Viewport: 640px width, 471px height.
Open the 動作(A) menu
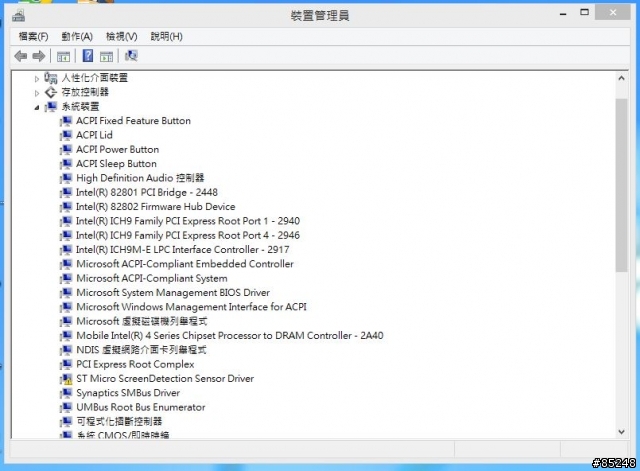click(x=77, y=37)
